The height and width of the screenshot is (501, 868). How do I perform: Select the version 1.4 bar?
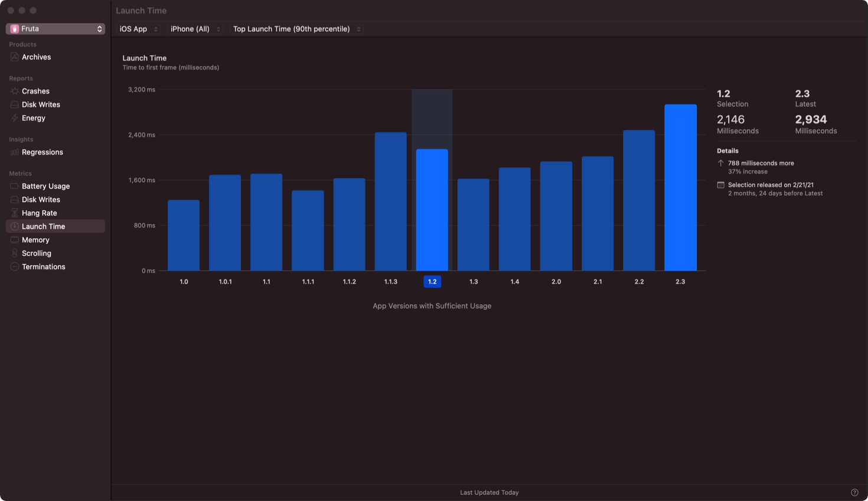click(514, 219)
